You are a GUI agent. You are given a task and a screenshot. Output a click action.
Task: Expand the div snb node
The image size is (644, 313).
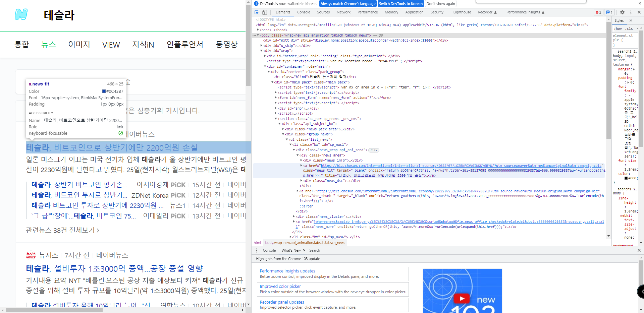(x=276, y=108)
